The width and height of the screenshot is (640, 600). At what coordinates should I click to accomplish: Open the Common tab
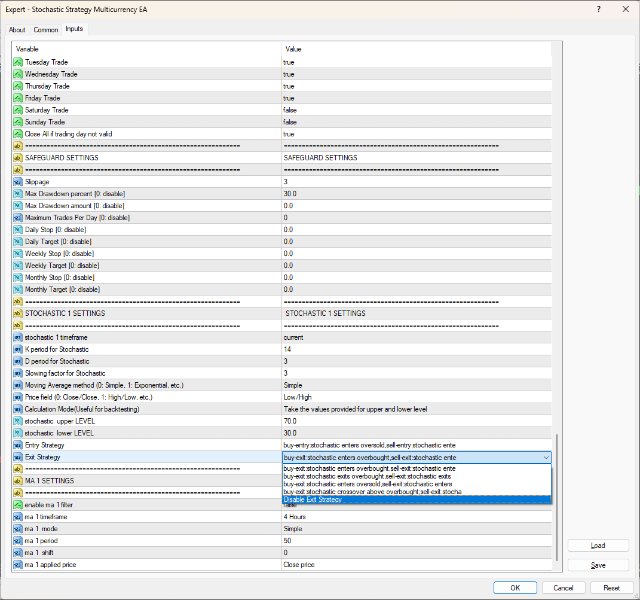tap(46, 30)
